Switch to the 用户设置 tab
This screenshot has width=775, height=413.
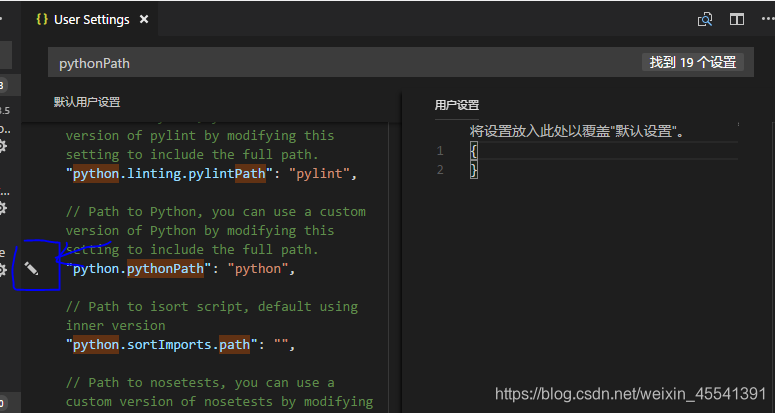(x=457, y=105)
